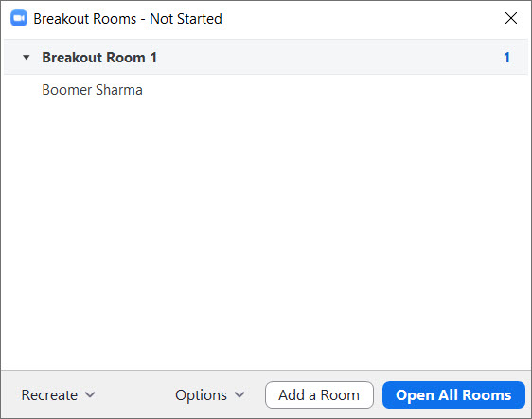Click the chevron beside Recreate

[x=90, y=394]
